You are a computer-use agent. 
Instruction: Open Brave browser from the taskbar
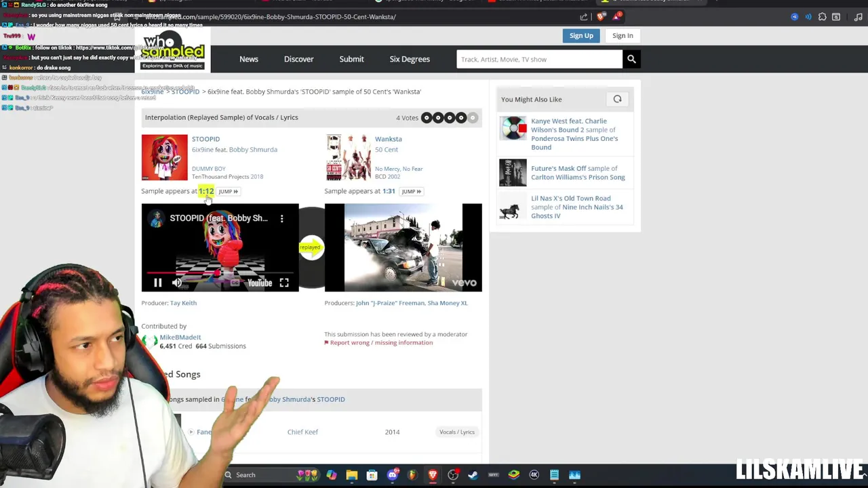click(x=433, y=475)
